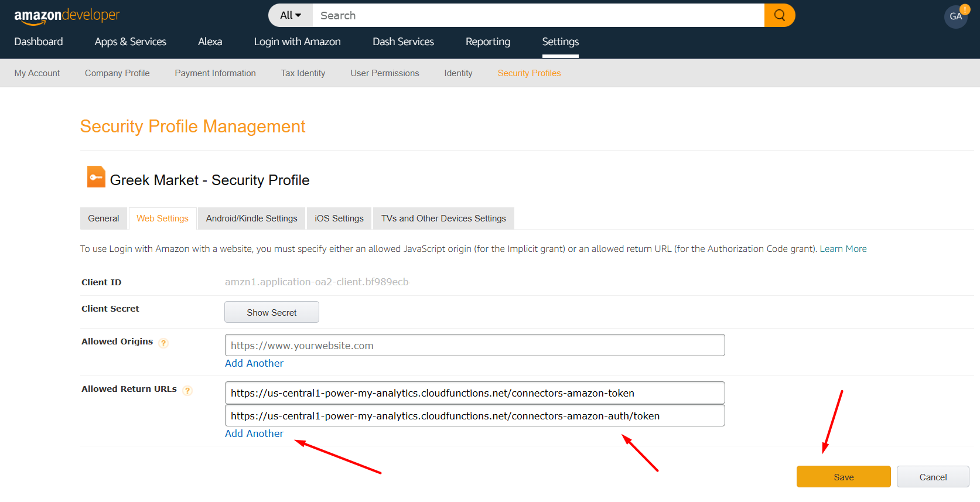Switch to the General tab
Viewport: 980px width, 502px height.
coord(103,218)
